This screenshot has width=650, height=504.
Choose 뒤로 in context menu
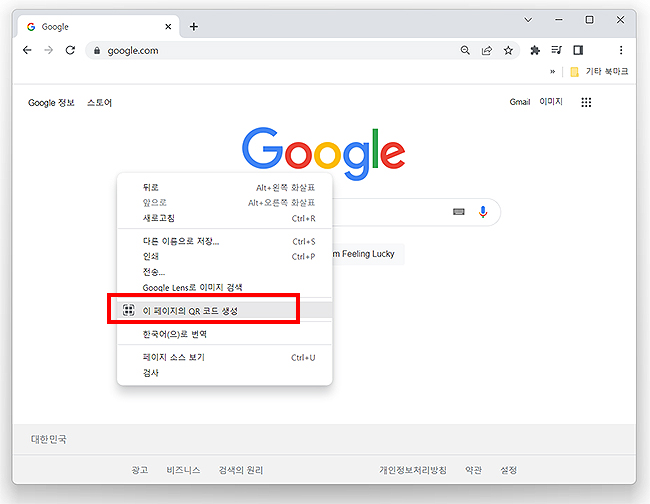coord(224,187)
